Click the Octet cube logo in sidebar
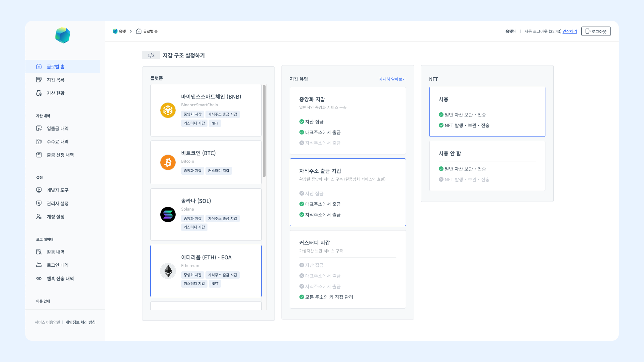This screenshot has width=644, height=362. point(62,36)
